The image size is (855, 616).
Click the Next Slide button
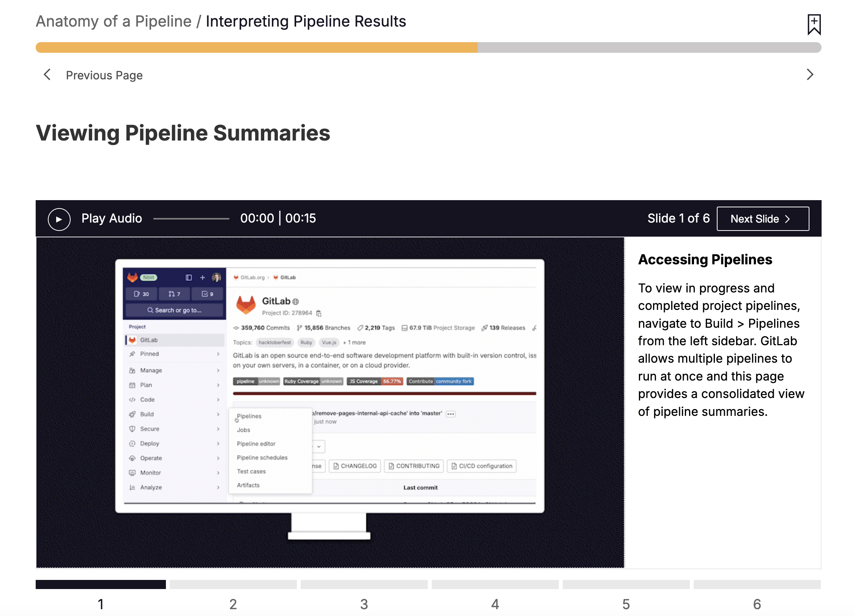pyautogui.click(x=762, y=219)
